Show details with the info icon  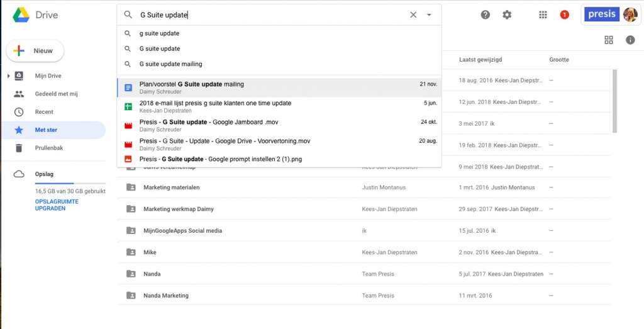point(630,40)
